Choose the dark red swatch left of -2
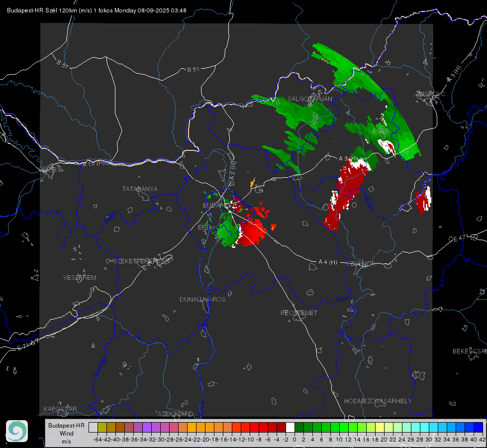Viewport: 487px width, 448px height. [x=281, y=427]
